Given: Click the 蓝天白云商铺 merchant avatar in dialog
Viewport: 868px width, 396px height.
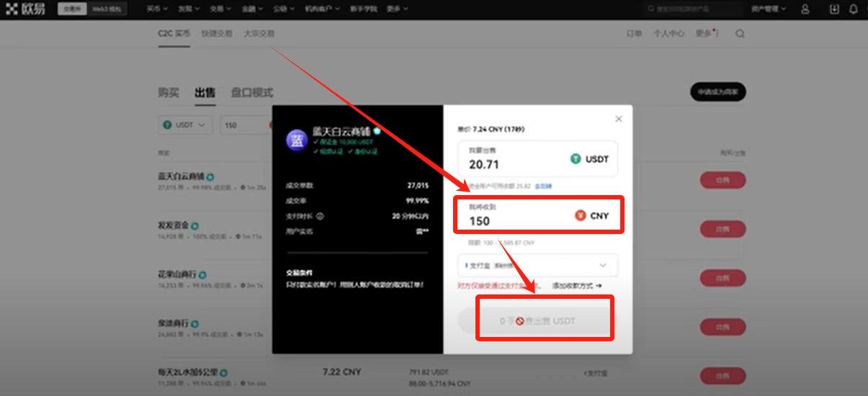Looking at the screenshot, I should click(x=297, y=140).
